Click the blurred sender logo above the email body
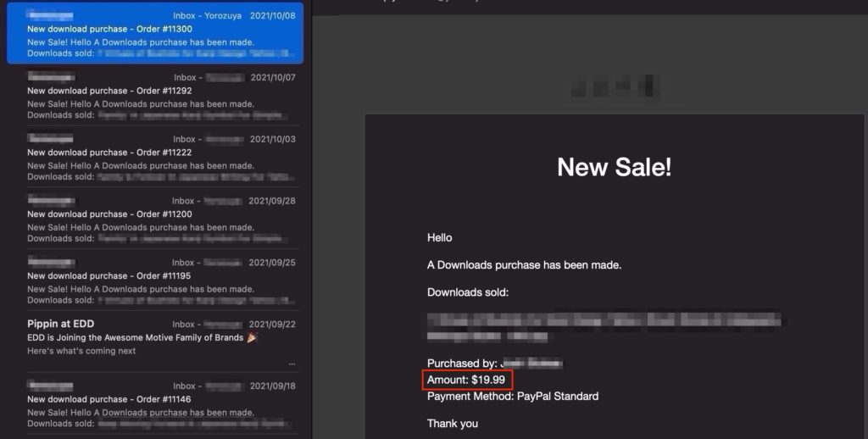 click(615, 87)
